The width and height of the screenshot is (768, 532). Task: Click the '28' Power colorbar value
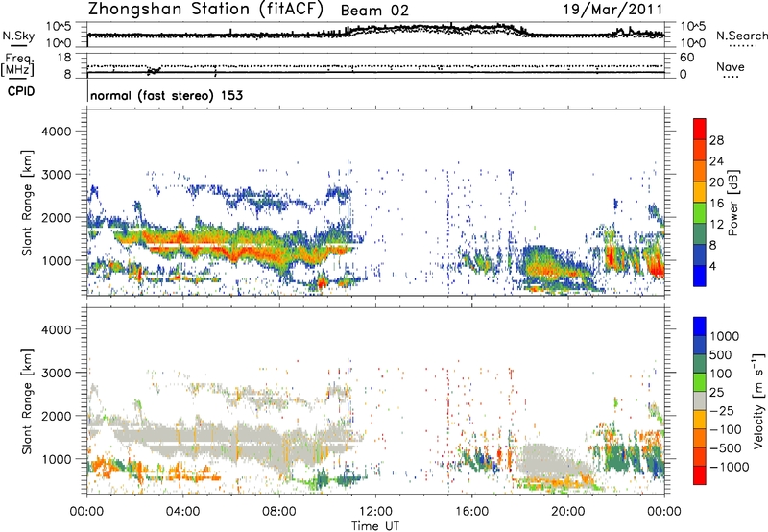[x=716, y=140]
